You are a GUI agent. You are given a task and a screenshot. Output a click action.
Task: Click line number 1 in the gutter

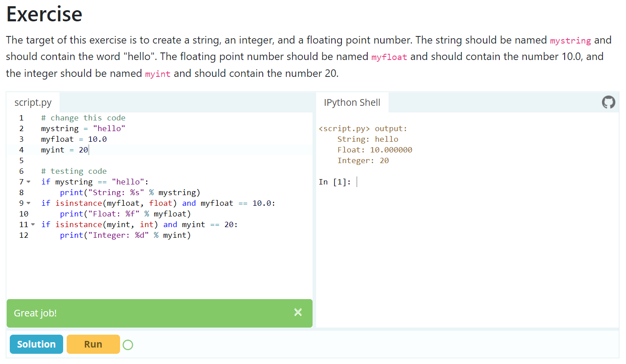click(21, 118)
